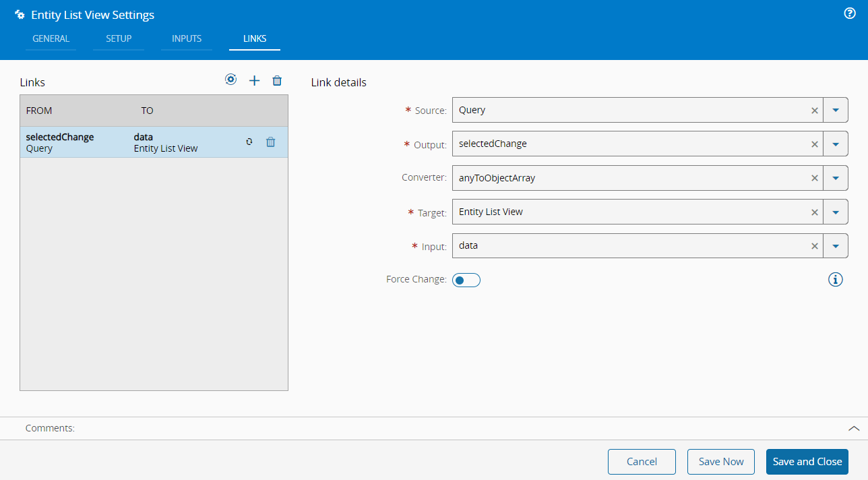Clear the Converter anyToObjectArray value
The height and width of the screenshot is (480, 868).
(x=814, y=178)
